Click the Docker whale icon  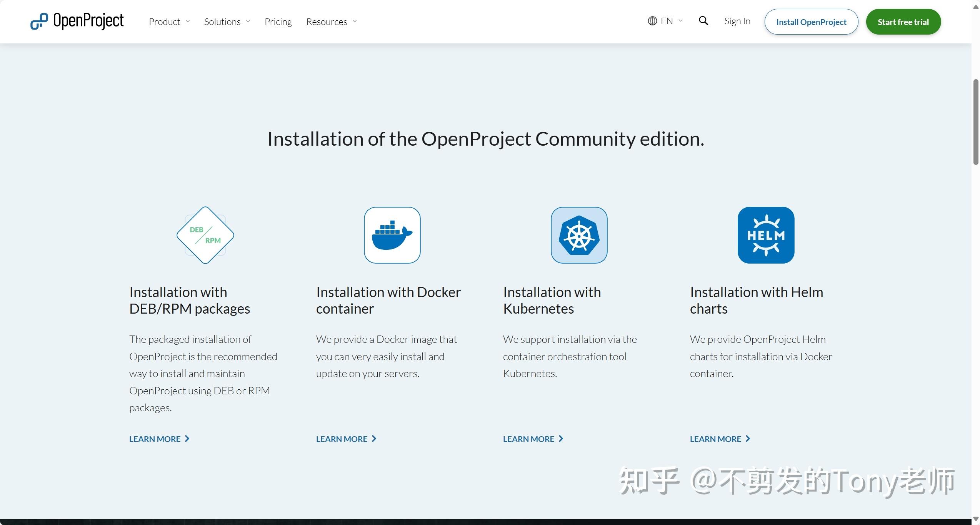tap(392, 235)
